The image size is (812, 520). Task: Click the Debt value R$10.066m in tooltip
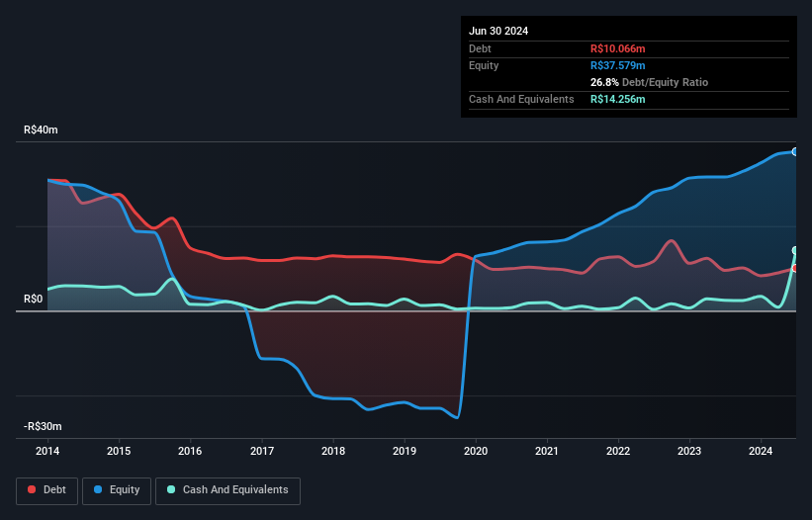pyautogui.click(x=618, y=48)
